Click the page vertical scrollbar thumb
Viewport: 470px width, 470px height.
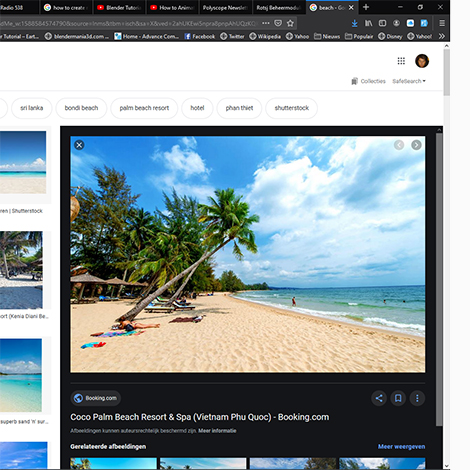(x=447, y=72)
